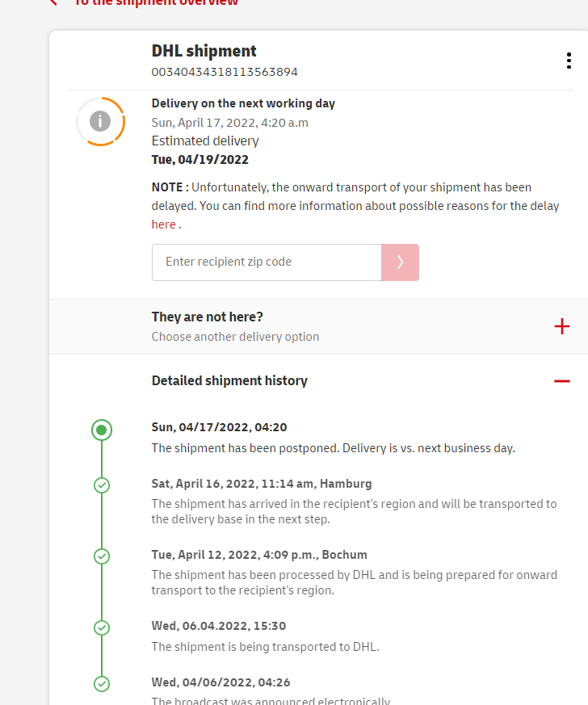Click the current status green dot marker

point(102,430)
